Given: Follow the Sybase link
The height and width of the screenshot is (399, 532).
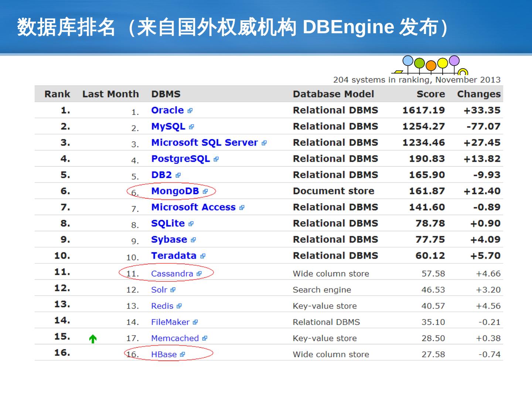Looking at the screenshot, I should tap(169, 239).
